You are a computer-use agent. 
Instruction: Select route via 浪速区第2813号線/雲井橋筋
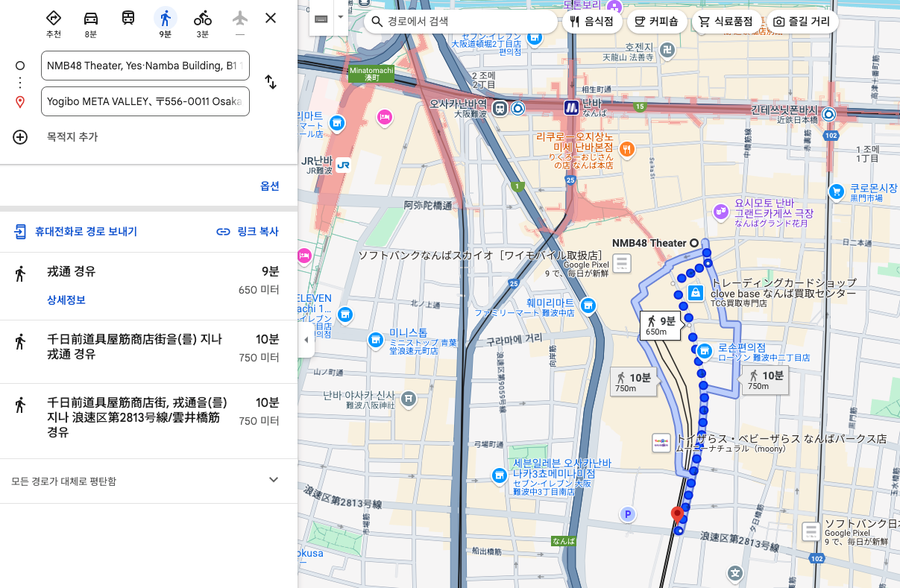148,421
